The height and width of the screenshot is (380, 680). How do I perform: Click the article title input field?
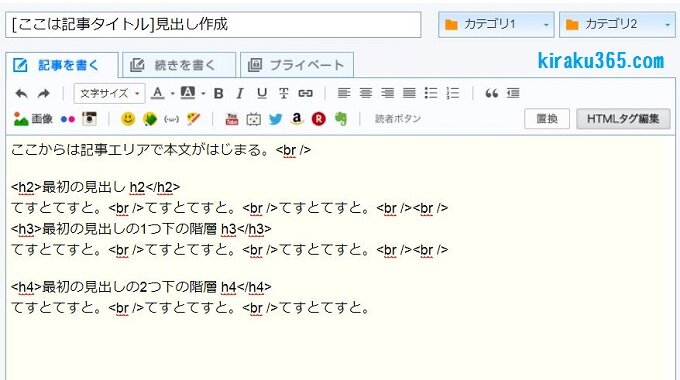tap(213, 25)
